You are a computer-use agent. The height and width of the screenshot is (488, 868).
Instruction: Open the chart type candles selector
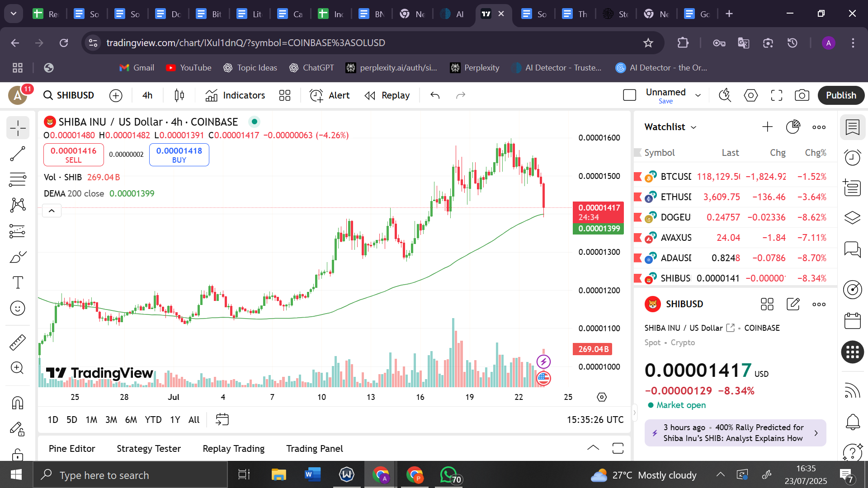point(179,95)
